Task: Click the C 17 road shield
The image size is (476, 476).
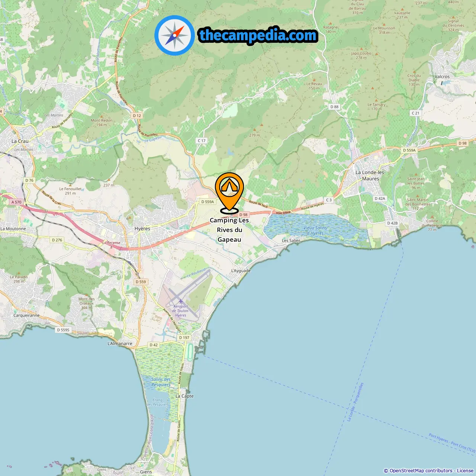Action: click(x=202, y=141)
